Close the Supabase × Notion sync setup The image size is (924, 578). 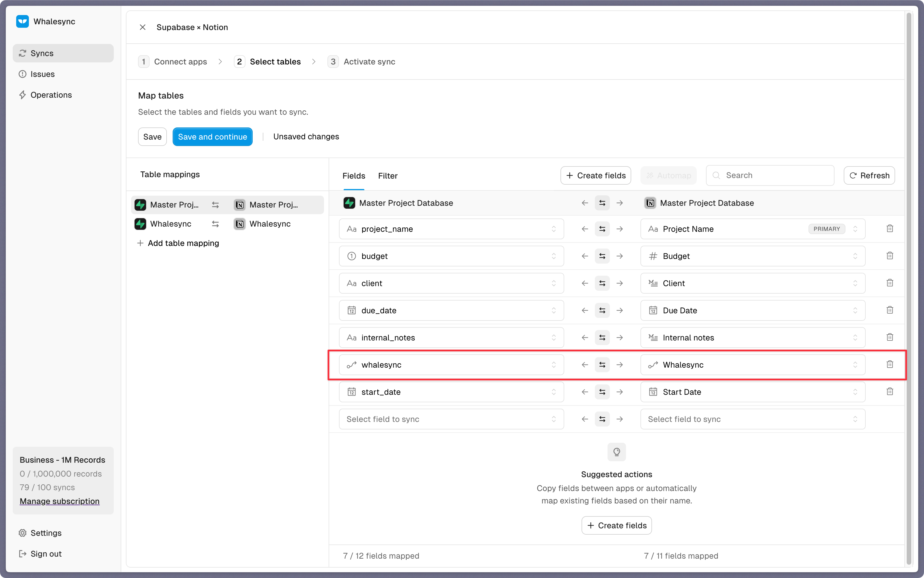pos(142,27)
